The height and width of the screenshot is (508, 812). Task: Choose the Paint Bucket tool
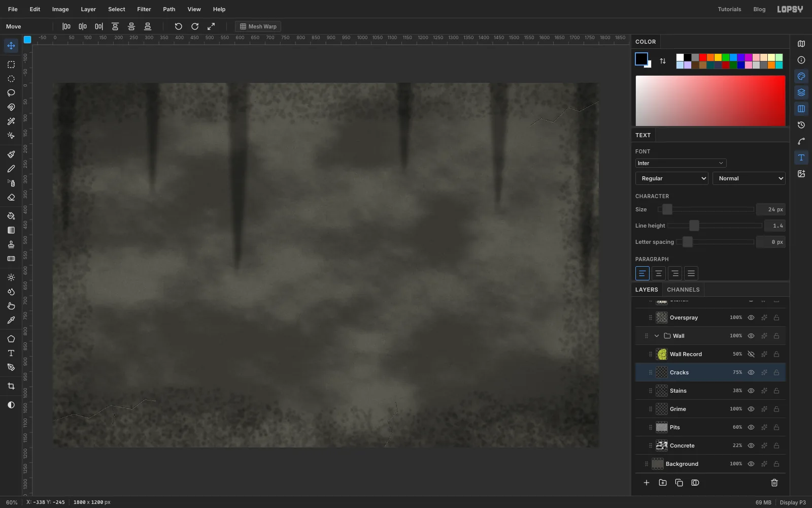pos(11,216)
